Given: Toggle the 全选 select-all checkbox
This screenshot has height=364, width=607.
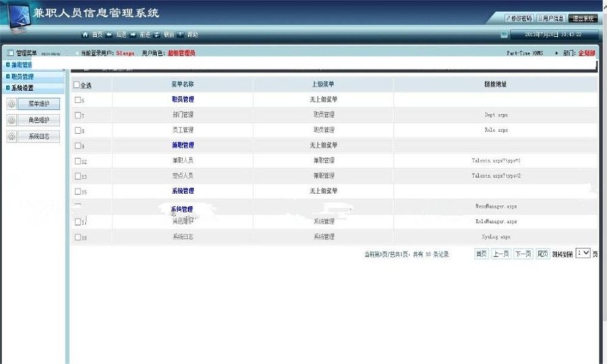Looking at the screenshot, I should click(77, 85).
